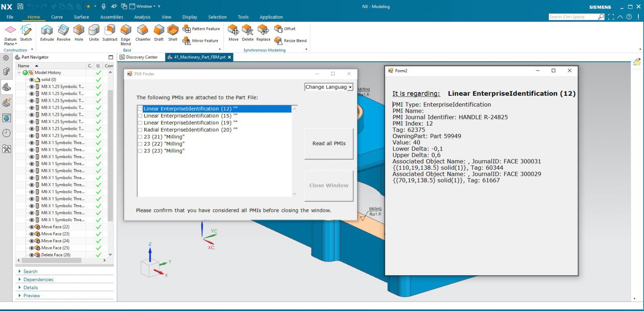This screenshot has height=311, width=644.
Task: Check Linear EnterpriseIdentification (12) checkbox
Action: [x=140, y=109]
